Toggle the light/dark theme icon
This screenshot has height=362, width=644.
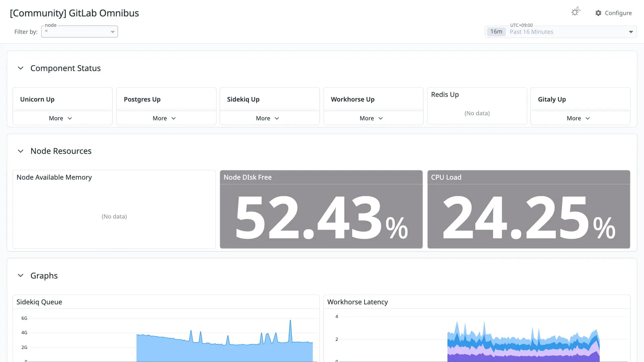click(x=576, y=12)
